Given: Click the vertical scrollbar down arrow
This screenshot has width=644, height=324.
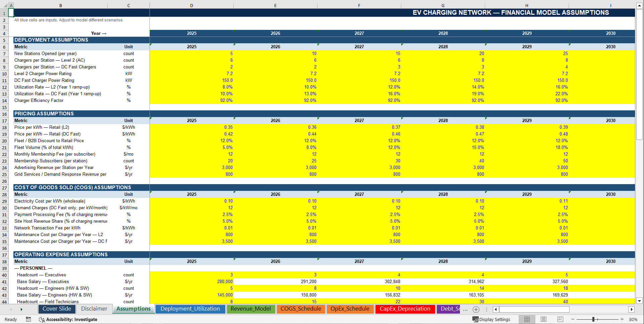Looking at the screenshot, I should click(640, 301).
